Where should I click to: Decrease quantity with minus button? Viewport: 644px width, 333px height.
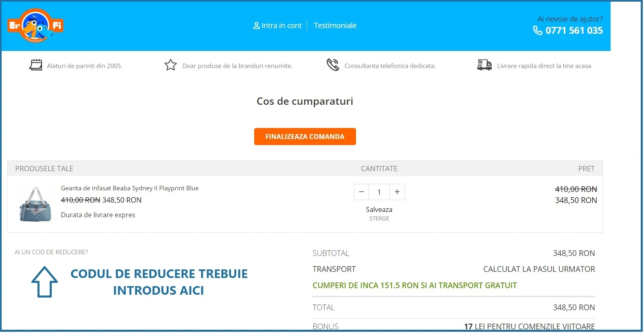361,192
